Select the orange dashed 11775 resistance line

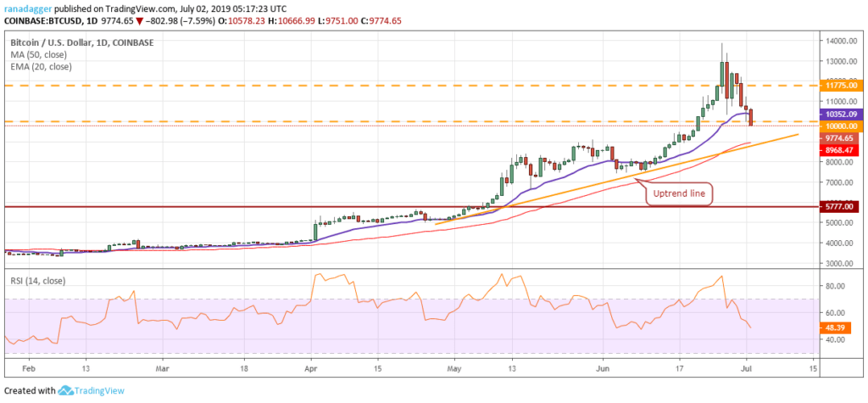pos(409,86)
